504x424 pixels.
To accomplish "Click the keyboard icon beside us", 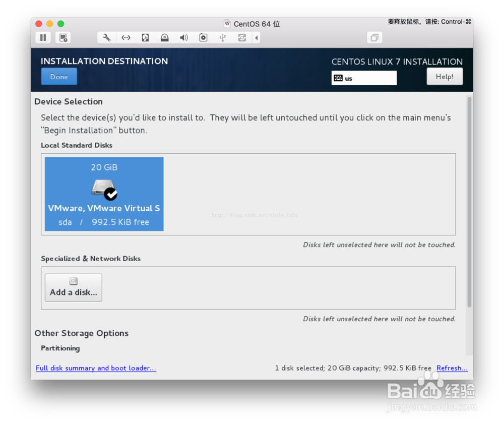I will (x=338, y=78).
